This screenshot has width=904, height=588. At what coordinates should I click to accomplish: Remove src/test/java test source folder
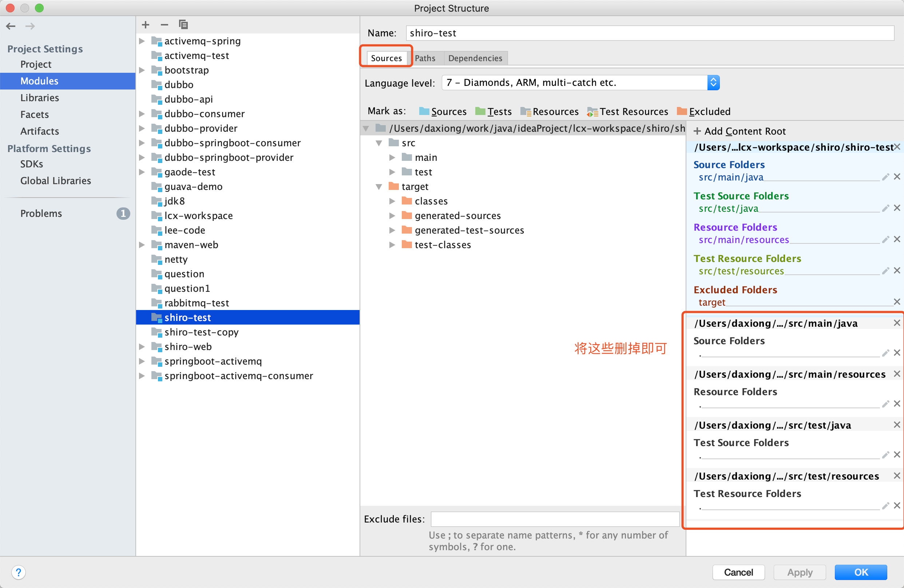[897, 208]
